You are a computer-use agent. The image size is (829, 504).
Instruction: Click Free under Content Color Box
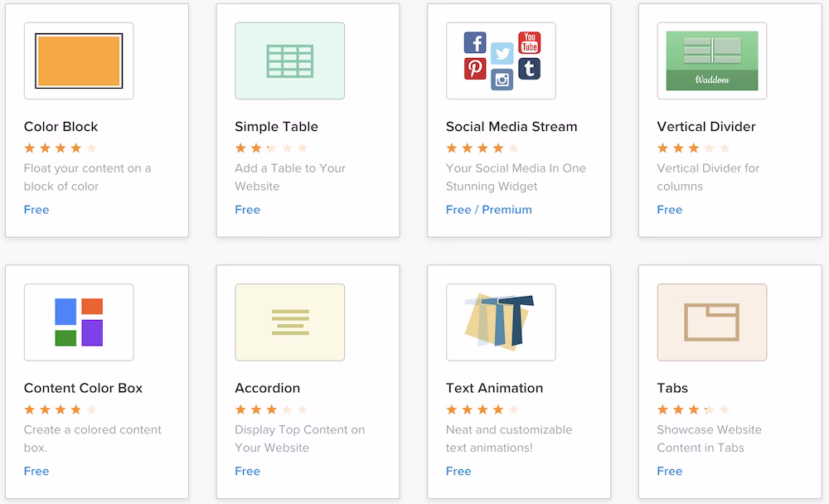point(36,471)
